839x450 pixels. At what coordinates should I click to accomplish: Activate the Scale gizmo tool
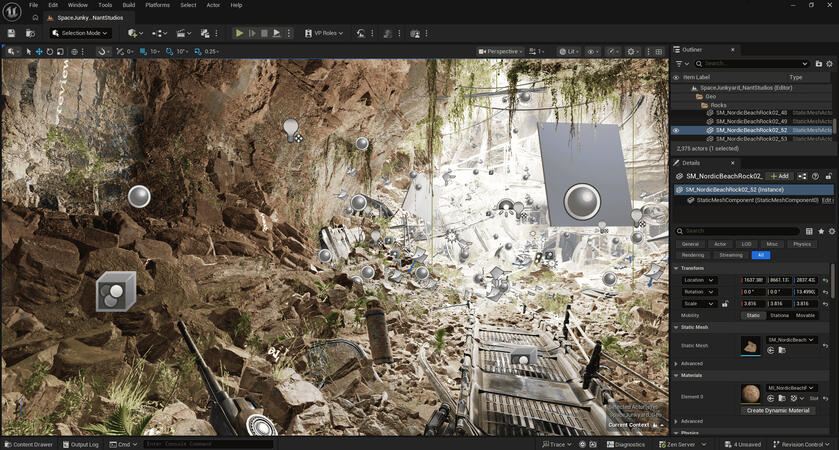coord(60,52)
